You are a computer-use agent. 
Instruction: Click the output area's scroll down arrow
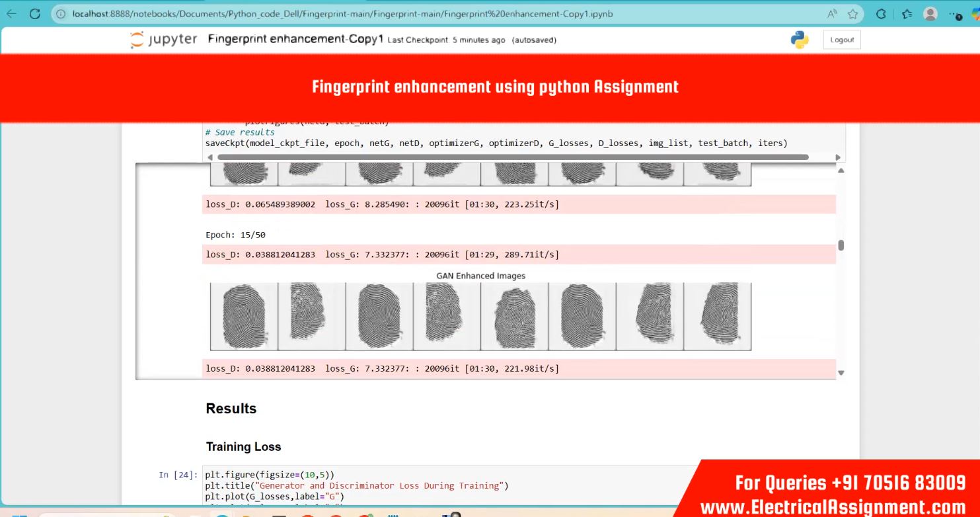tap(841, 373)
